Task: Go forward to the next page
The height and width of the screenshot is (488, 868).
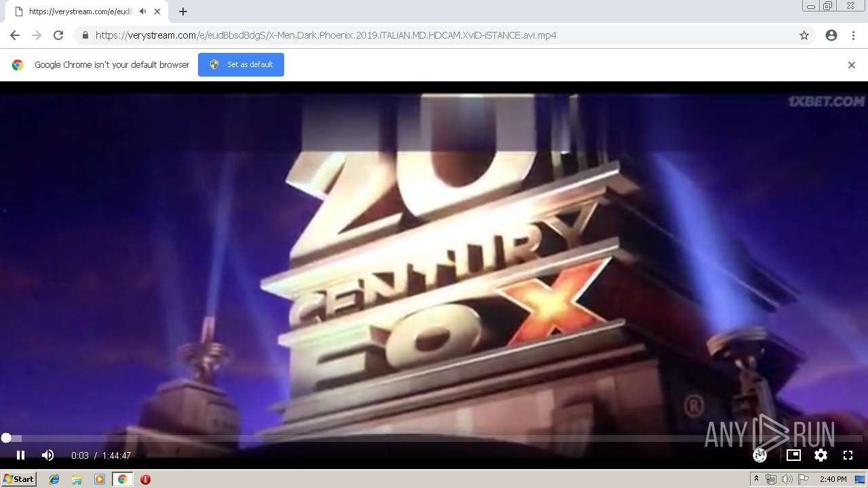Action: click(37, 35)
